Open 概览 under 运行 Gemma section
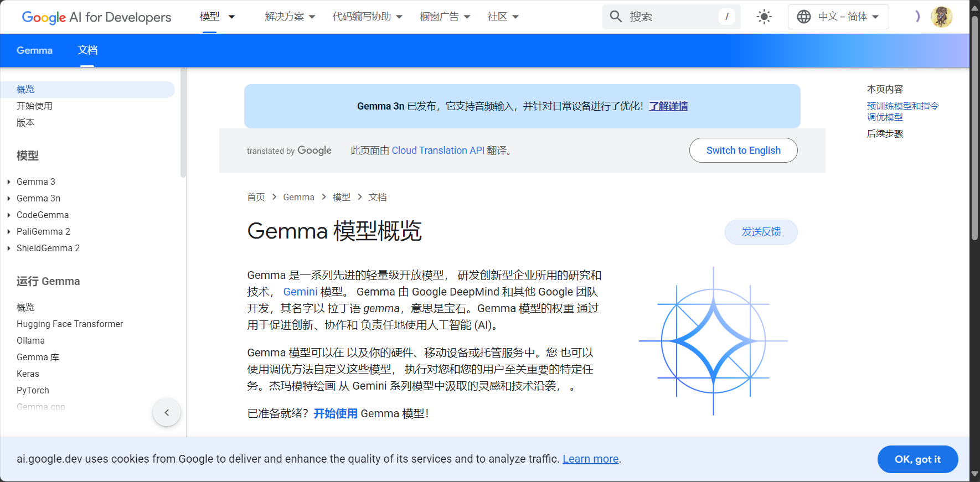This screenshot has height=482, width=980. coord(25,307)
